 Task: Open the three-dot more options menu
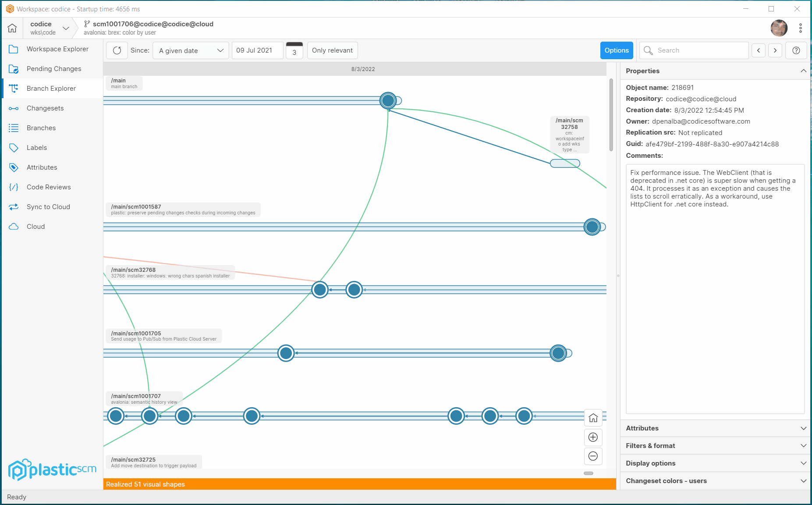800,28
